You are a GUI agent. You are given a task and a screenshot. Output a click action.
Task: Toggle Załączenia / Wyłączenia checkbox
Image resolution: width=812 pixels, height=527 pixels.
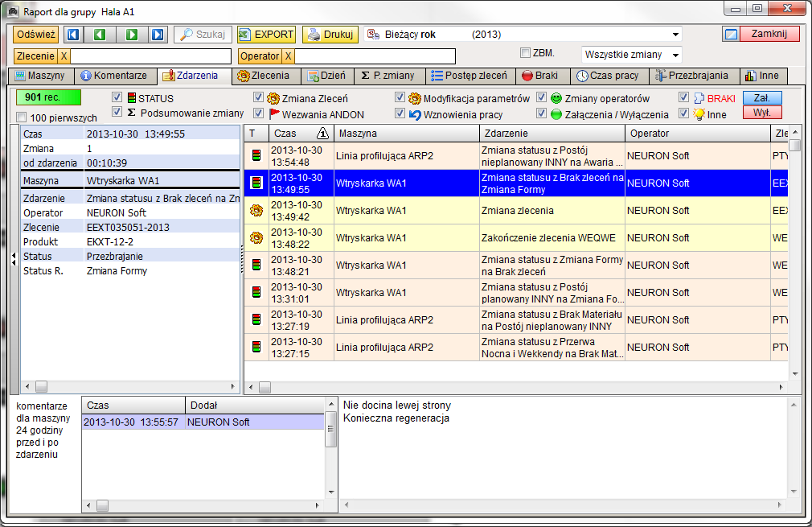tap(541, 113)
